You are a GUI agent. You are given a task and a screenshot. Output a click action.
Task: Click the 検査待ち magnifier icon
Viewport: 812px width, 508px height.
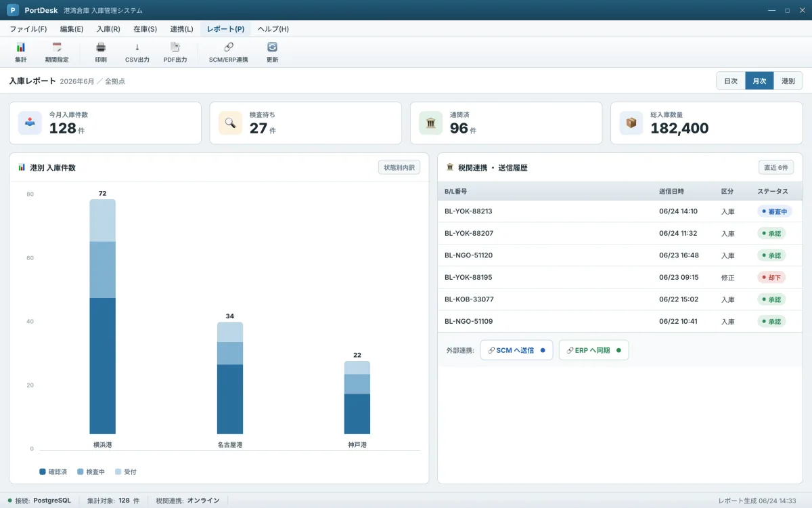click(230, 123)
